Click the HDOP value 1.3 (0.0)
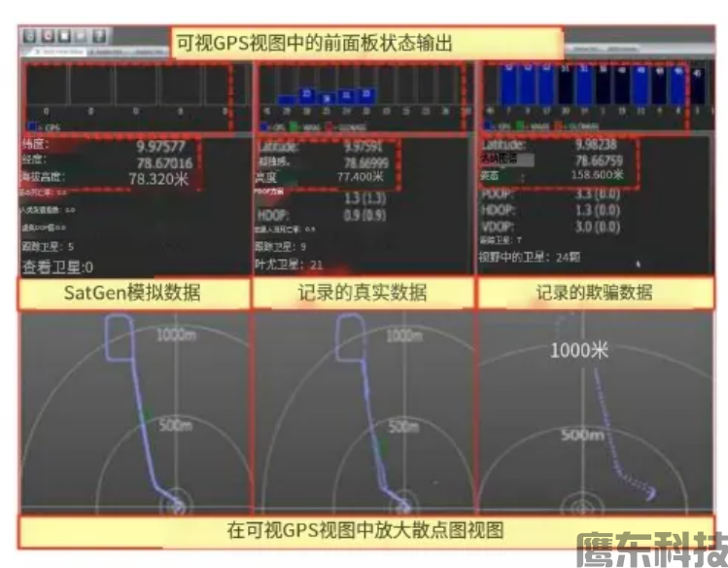 pyautogui.click(x=598, y=210)
